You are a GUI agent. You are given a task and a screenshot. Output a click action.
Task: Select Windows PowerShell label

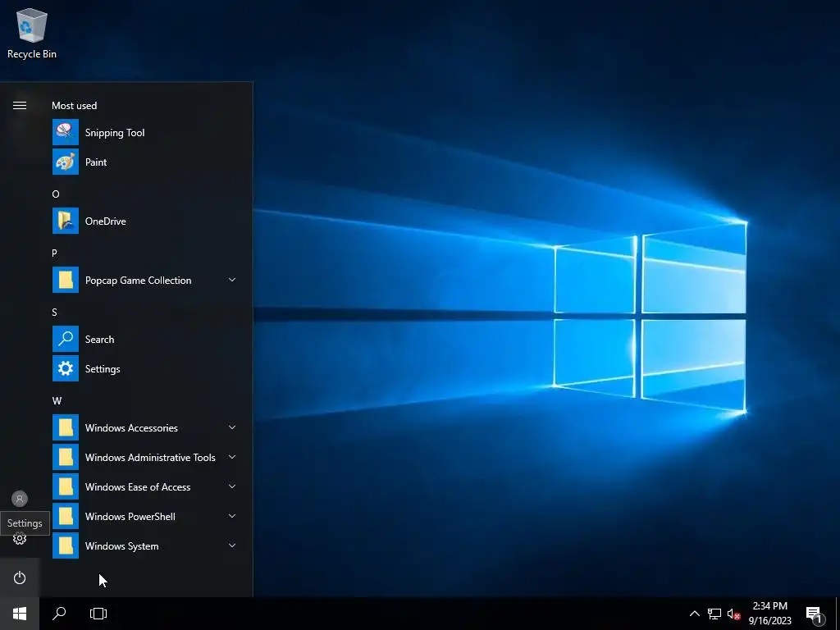130,517
